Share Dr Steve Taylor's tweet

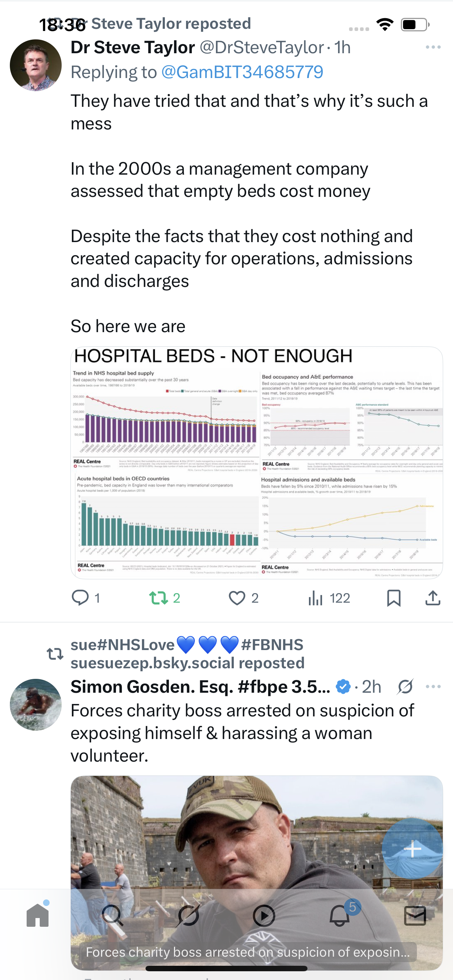coord(433,598)
